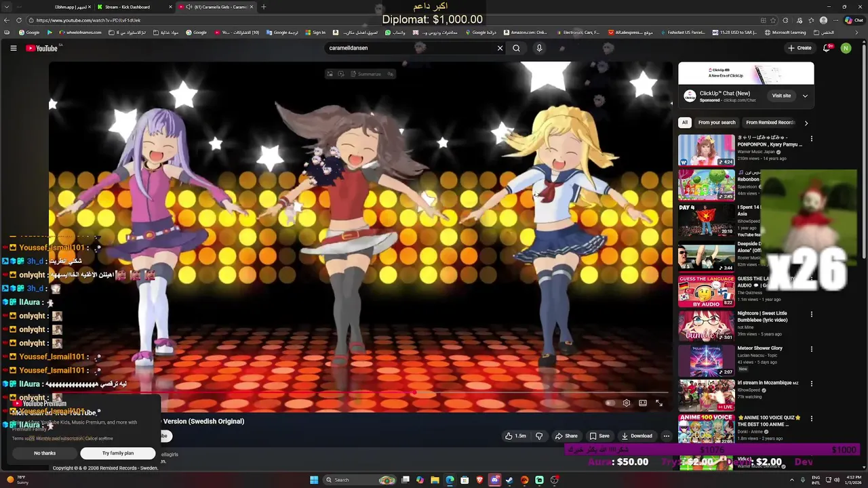This screenshot has width=868, height=488.
Task: Like the video with 1.5m likes
Action: 516,436
